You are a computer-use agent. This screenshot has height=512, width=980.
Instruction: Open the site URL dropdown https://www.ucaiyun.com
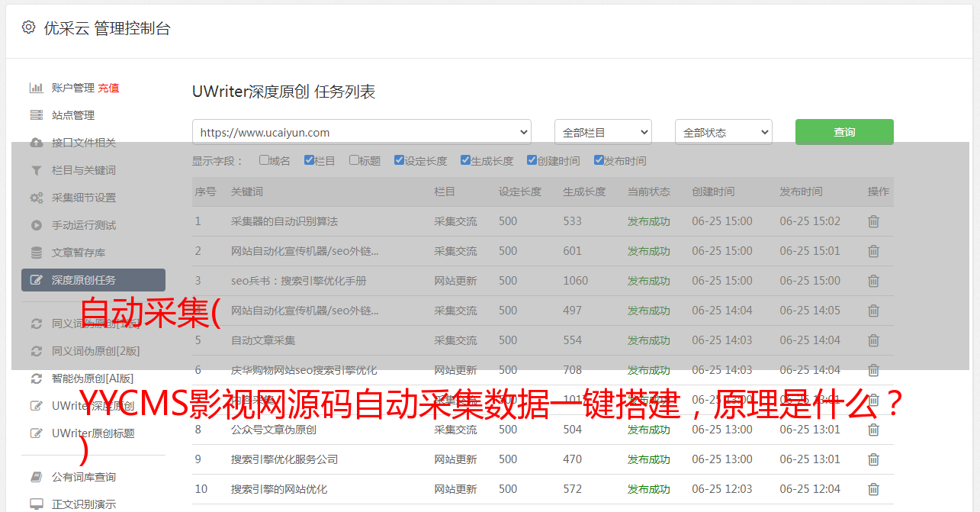click(361, 132)
